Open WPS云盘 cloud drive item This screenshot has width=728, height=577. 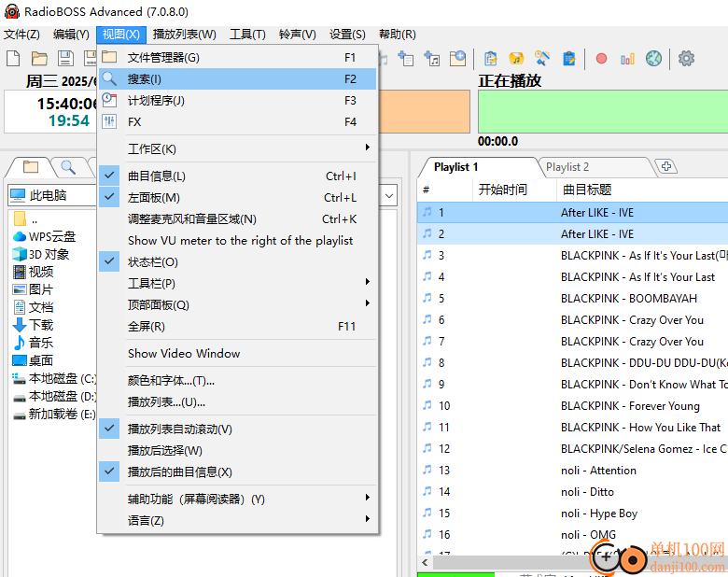(x=44, y=236)
